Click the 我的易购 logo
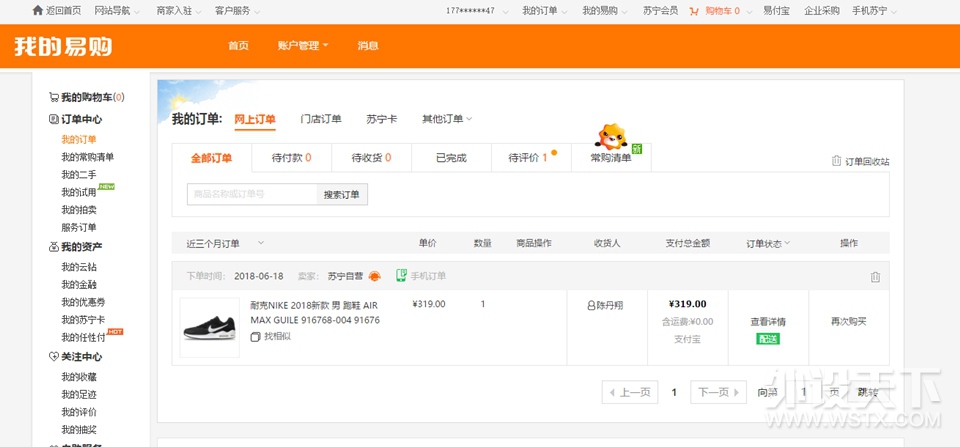This screenshot has width=960, height=447. pyautogui.click(x=62, y=46)
